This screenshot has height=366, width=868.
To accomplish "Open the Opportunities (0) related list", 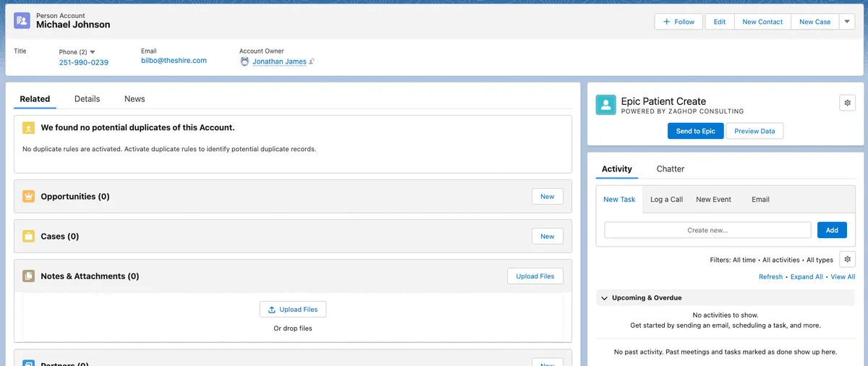I will [x=75, y=196].
